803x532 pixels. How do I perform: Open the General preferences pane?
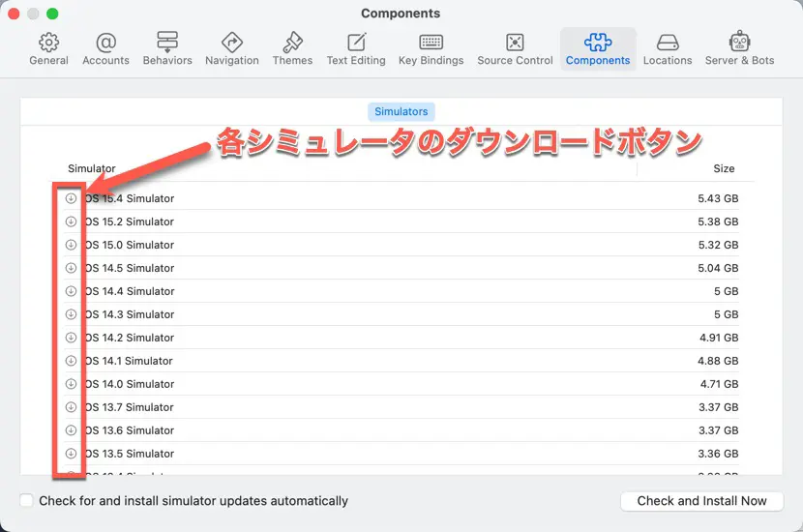[x=48, y=49]
